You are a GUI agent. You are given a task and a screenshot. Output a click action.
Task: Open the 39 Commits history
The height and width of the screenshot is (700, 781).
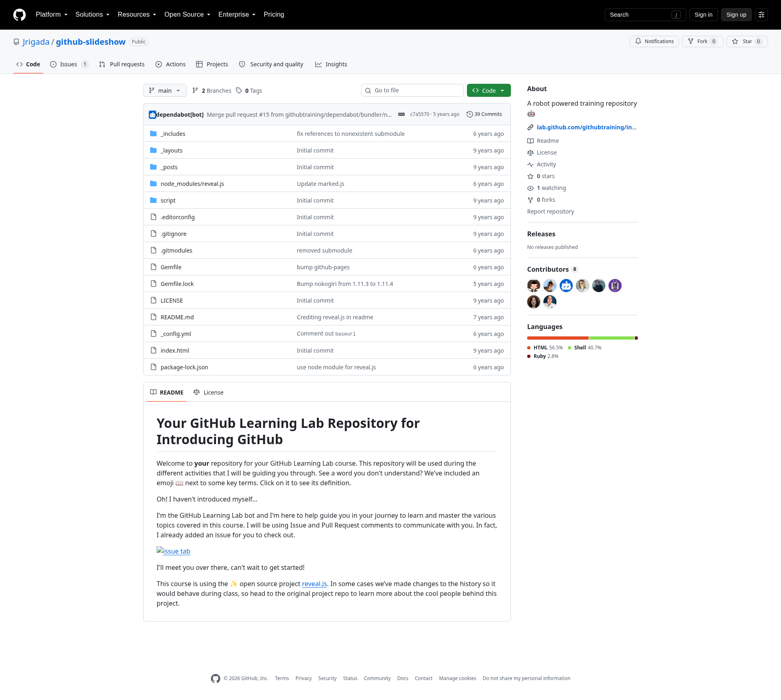(x=484, y=114)
